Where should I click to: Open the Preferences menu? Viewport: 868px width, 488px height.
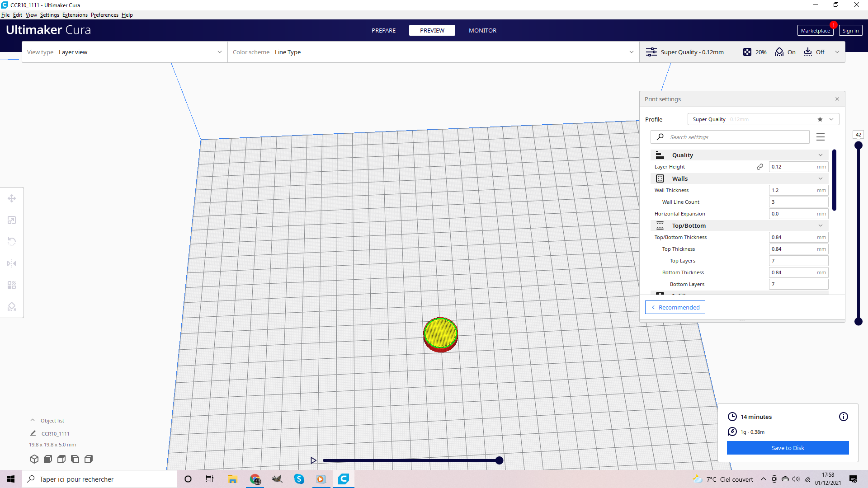[x=104, y=15]
